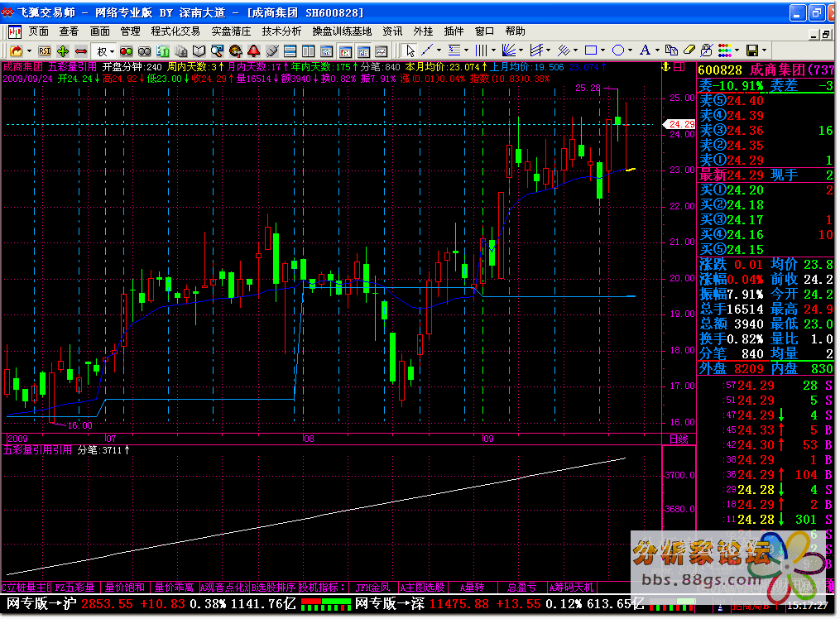
Task: Select the vertical cycle lines tool
Action: 482,50
